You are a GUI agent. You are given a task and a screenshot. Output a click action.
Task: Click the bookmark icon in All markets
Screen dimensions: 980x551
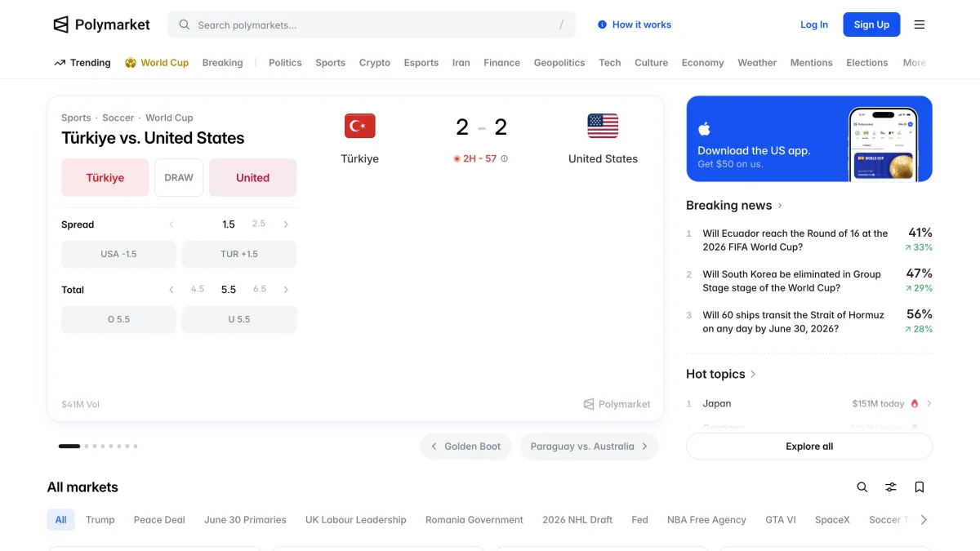(920, 487)
